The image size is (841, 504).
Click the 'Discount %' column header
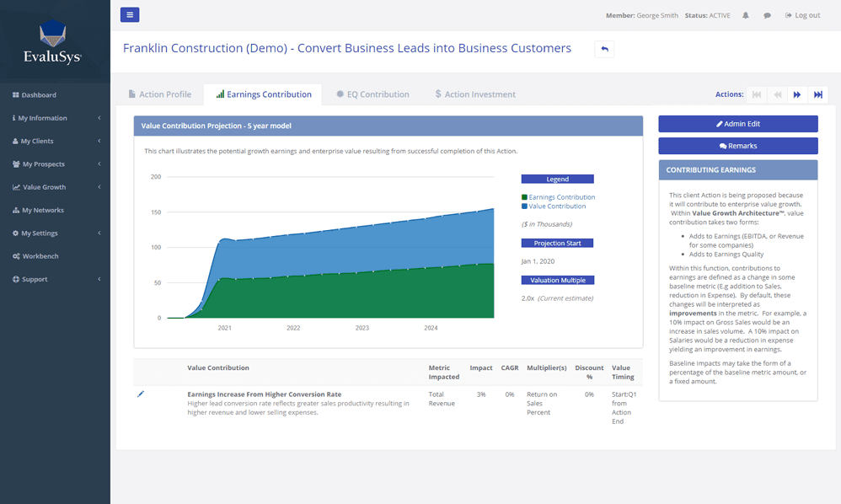589,373
